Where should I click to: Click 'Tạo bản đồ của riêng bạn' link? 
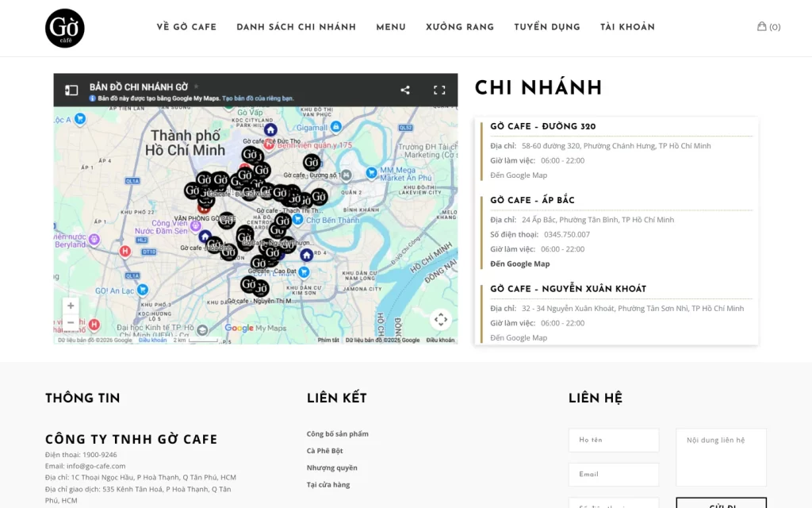258,98
